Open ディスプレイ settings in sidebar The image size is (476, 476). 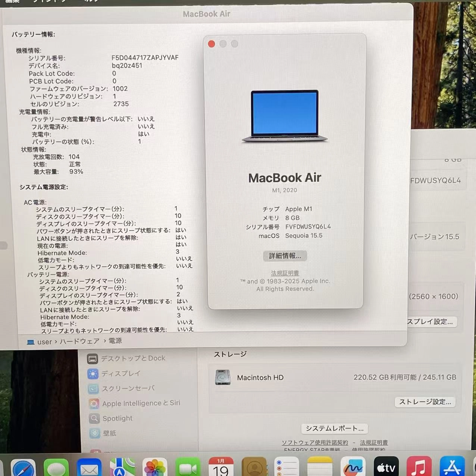click(x=120, y=373)
